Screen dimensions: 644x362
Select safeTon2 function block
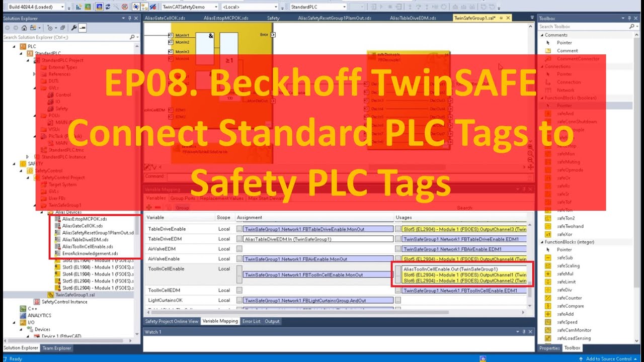566,218
